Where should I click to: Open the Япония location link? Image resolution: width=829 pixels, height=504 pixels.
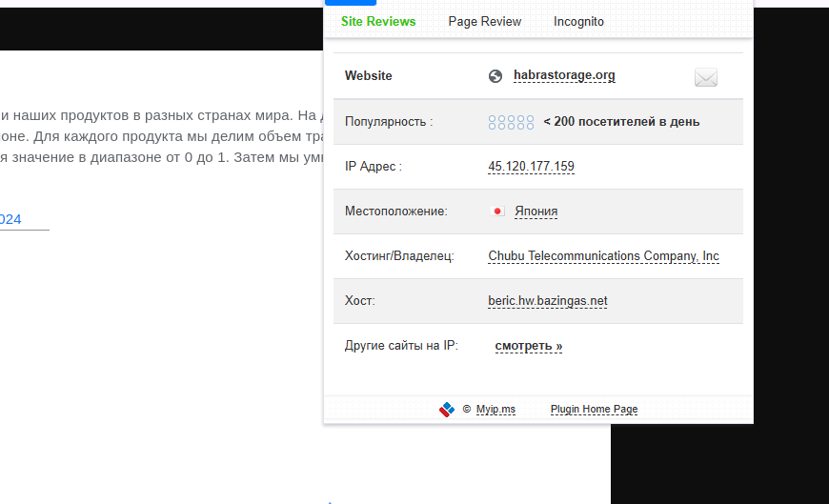coord(536,211)
